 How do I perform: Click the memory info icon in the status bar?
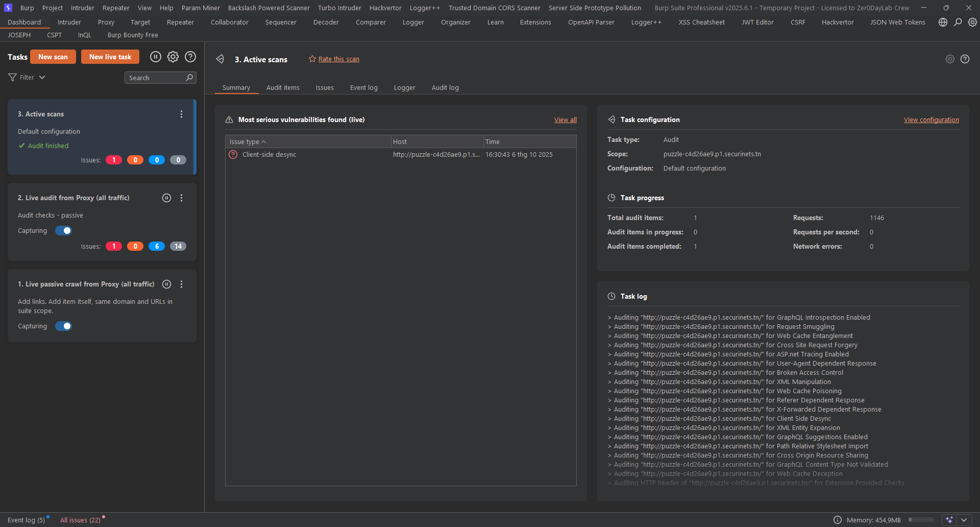(x=838, y=520)
